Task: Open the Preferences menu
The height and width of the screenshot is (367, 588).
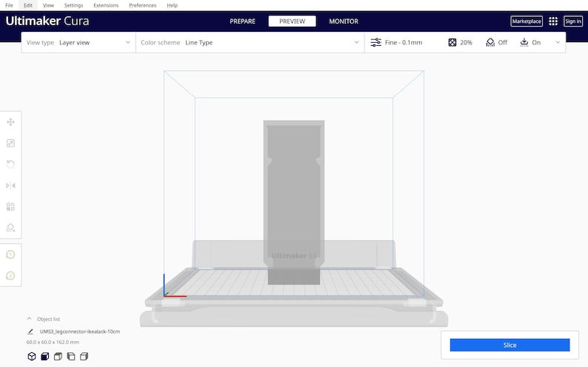Action: [142, 5]
